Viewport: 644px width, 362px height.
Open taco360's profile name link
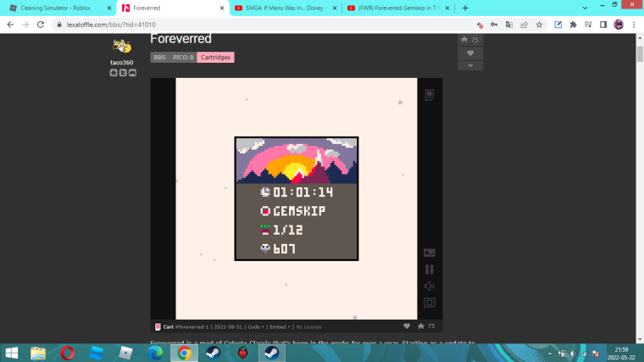(121, 63)
